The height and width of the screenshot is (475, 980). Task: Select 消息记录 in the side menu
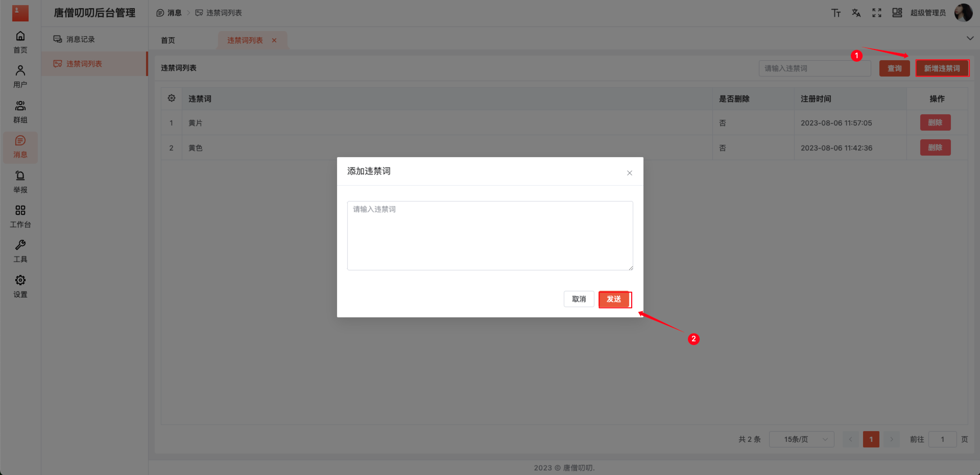point(80,39)
